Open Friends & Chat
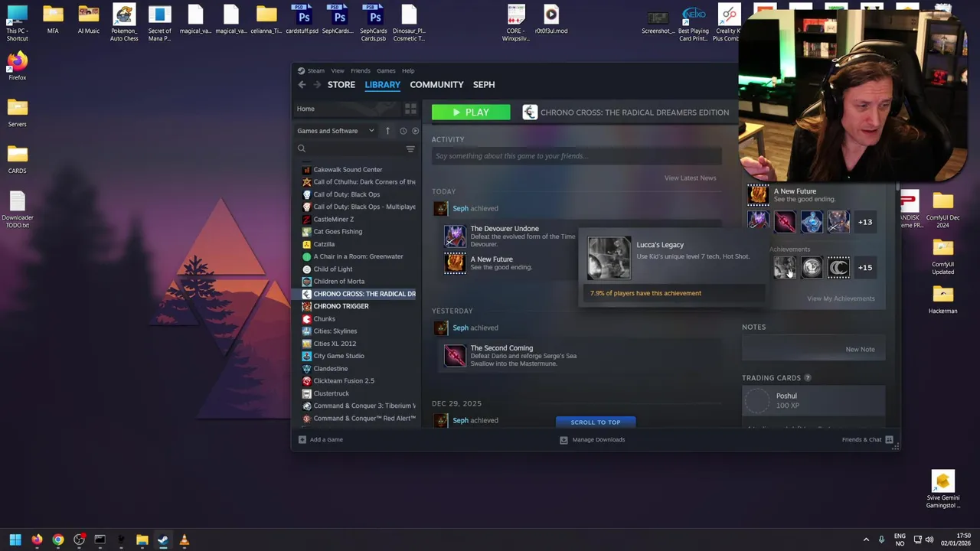This screenshot has height=551, width=980. coord(867,440)
